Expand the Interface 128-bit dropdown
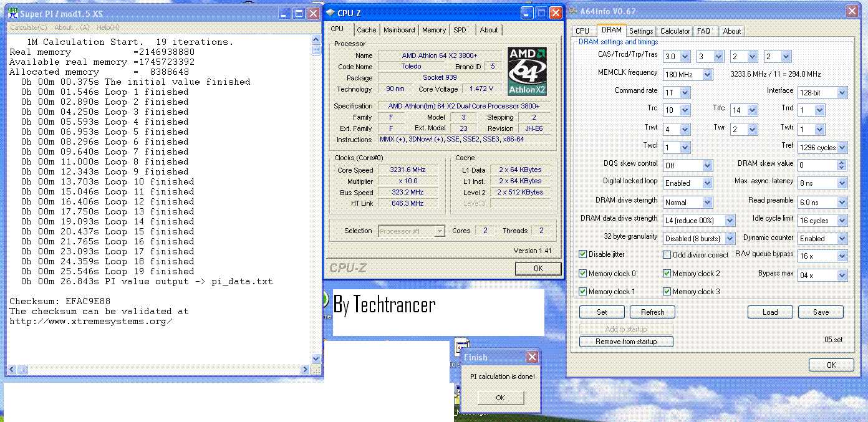Viewport: 868px width, 422px height. pyautogui.click(x=842, y=93)
